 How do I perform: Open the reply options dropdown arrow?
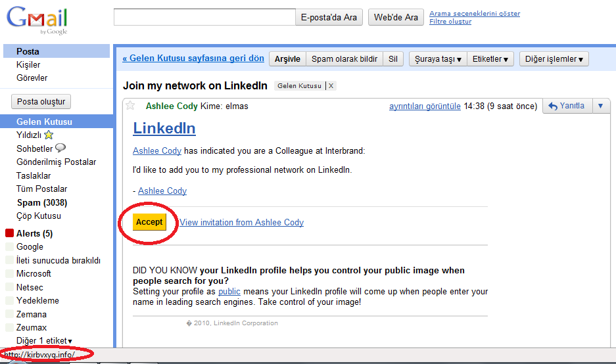600,106
